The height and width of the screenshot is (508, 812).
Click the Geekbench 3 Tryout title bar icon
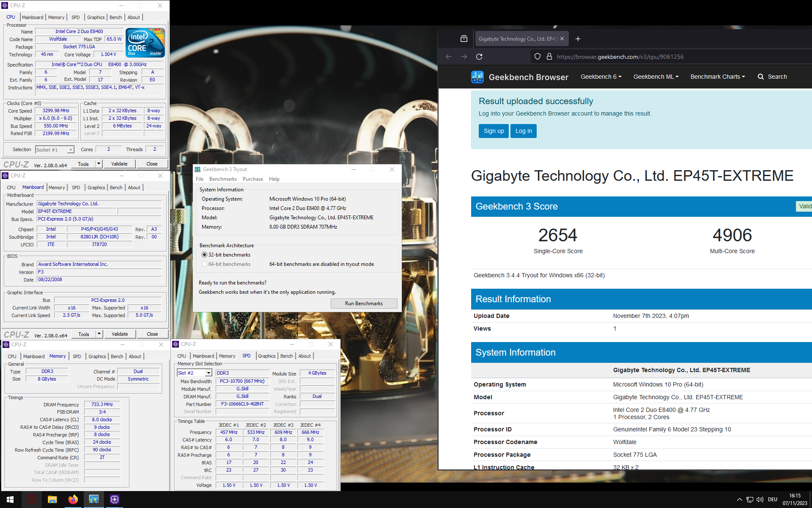(198, 169)
